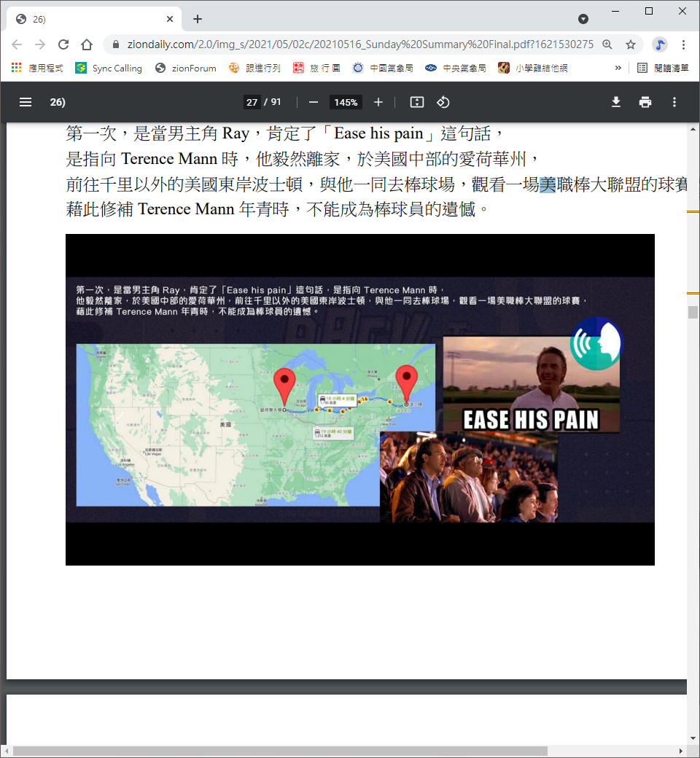
Task: Reload the current page
Action: point(63,44)
